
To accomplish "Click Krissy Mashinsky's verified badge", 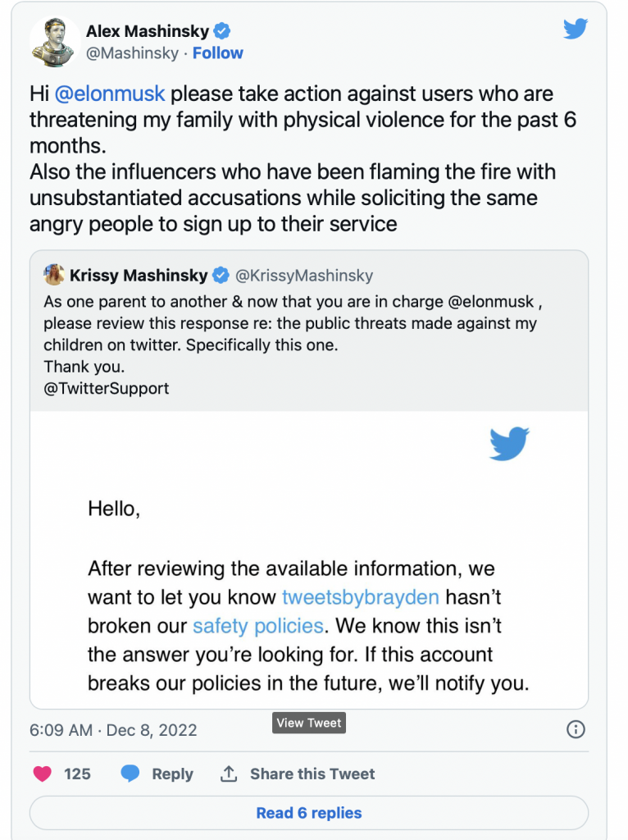I will (221, 276).
